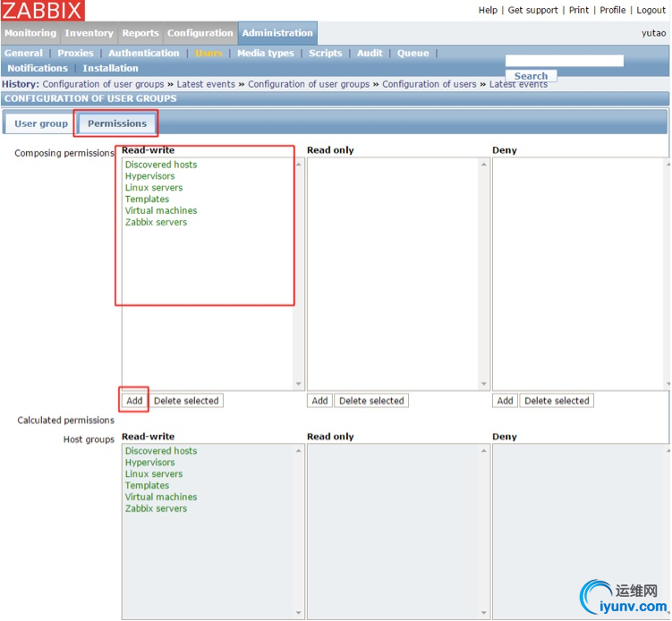The width and height of the screenshot is (672, 621).
Task: Open Queue submenu
Action: pyautogui.click(x=413, y=53)
